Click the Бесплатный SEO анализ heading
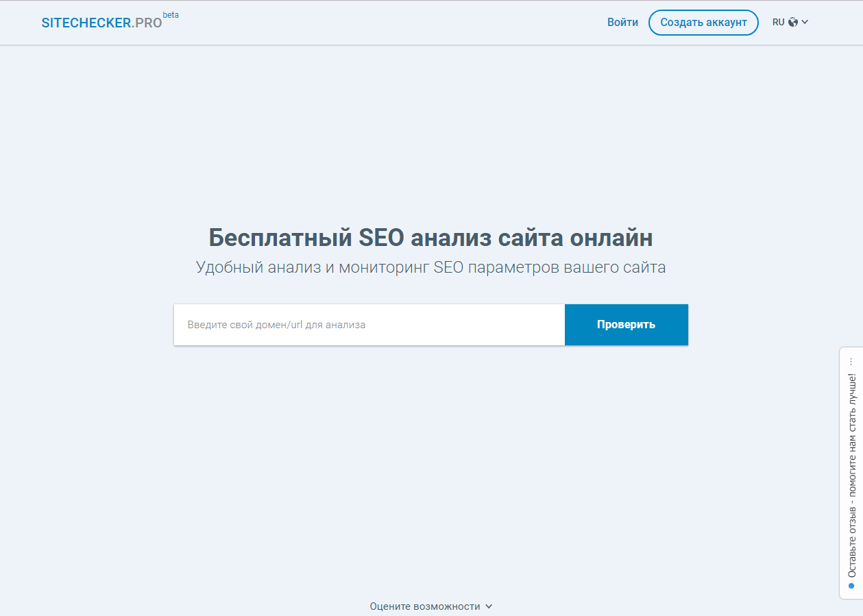The image size is (863, 616). (x=431, y=237)
